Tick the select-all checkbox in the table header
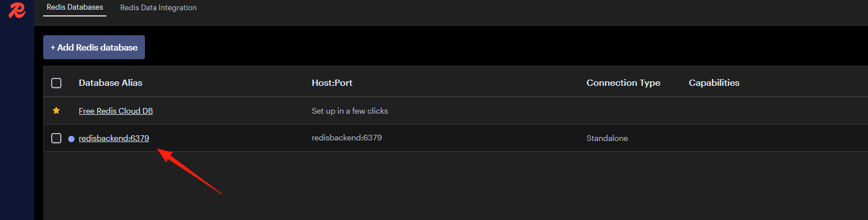This screenshot has height=220, width=868. [x=56, y=83]
